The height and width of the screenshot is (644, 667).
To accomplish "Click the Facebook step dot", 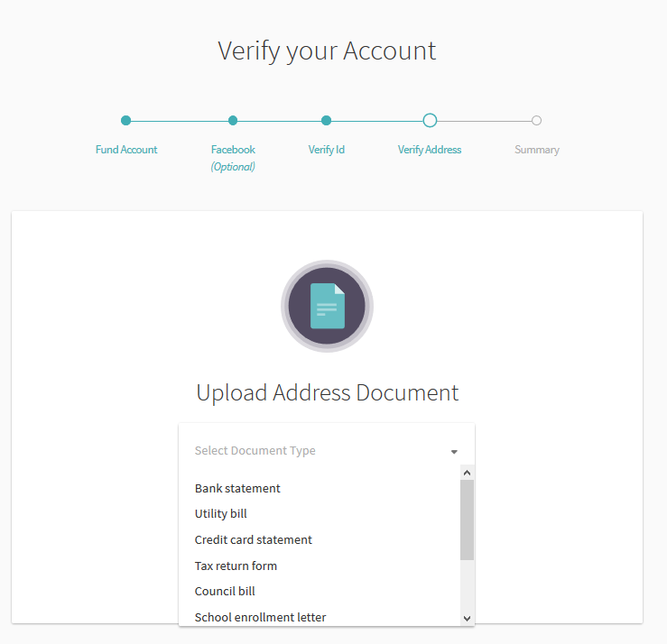I will pyautogui.click(x=233, y=121).
